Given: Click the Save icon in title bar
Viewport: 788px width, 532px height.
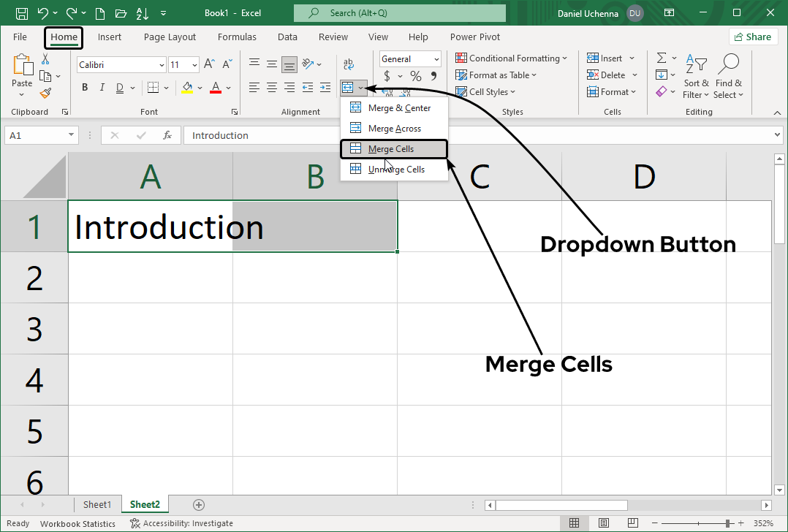Looking at the screenshot, I should point(22,13).
